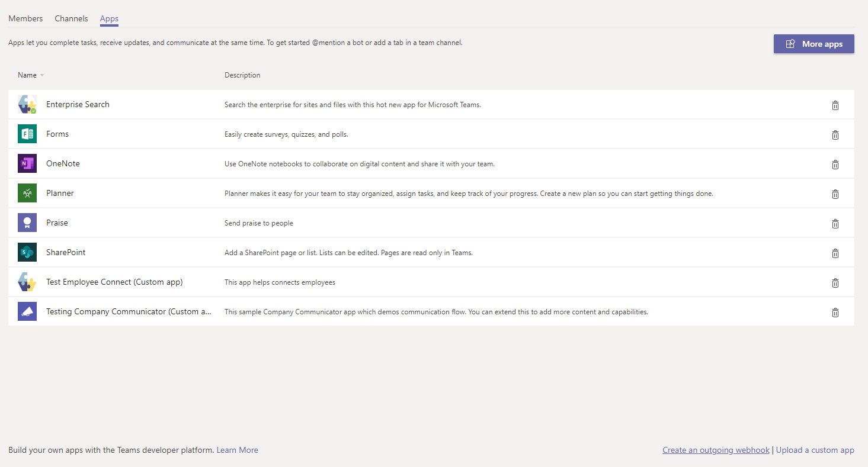Screen dimensions: 868x467
Task: Open the Channels tab
Action: tap(71, 18)
